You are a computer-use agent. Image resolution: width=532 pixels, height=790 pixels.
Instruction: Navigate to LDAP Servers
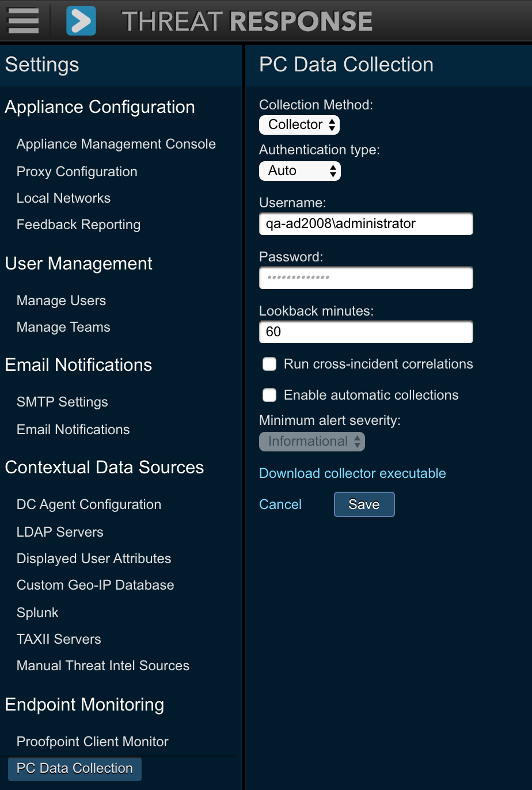click(60, 532)
